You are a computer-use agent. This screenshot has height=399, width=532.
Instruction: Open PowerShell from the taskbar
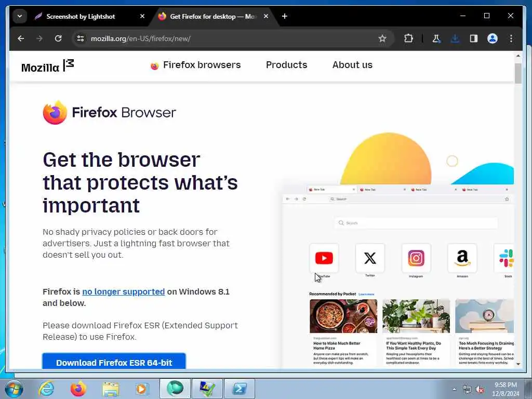click(240, 389)
